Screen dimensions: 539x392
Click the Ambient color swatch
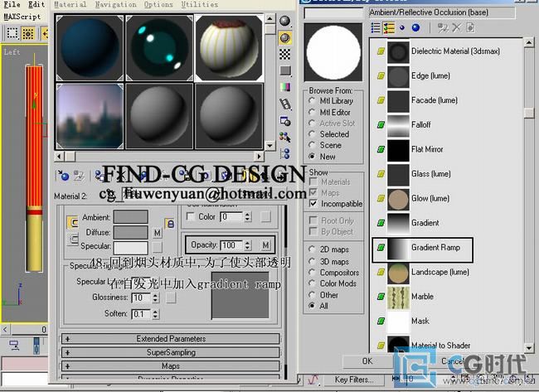pos(131,217)
